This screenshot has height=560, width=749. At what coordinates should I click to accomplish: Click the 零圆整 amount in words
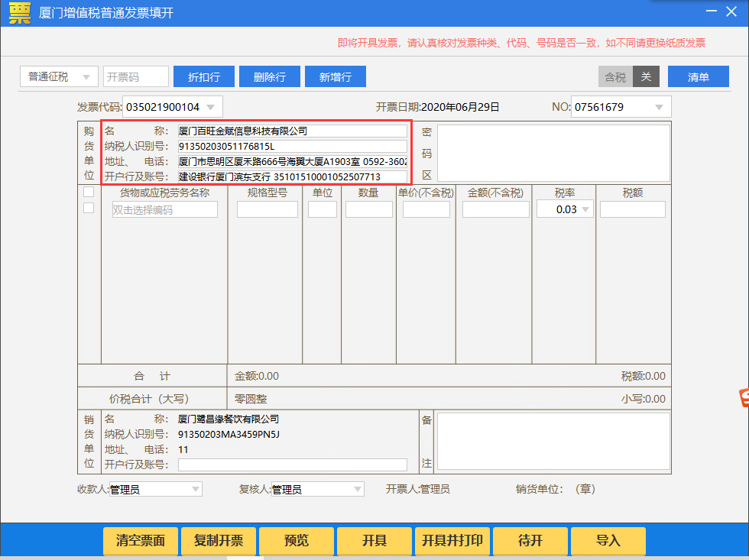tap(251, 399)
